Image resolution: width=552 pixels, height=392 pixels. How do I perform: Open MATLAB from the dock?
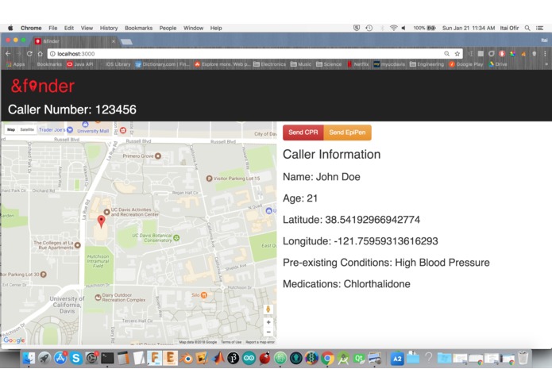pyautogui.click(x=218, y=358)
